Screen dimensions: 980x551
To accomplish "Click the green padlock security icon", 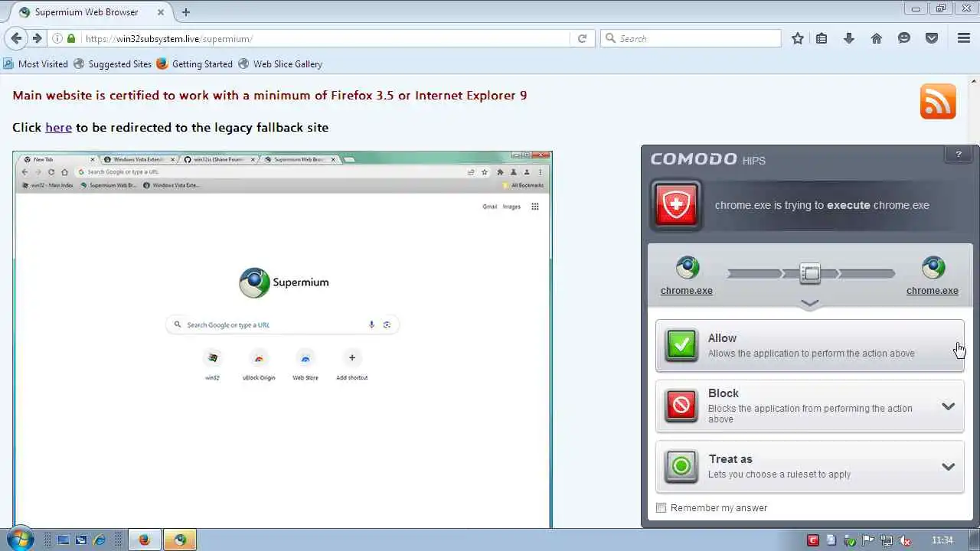I will coord(71,38).
